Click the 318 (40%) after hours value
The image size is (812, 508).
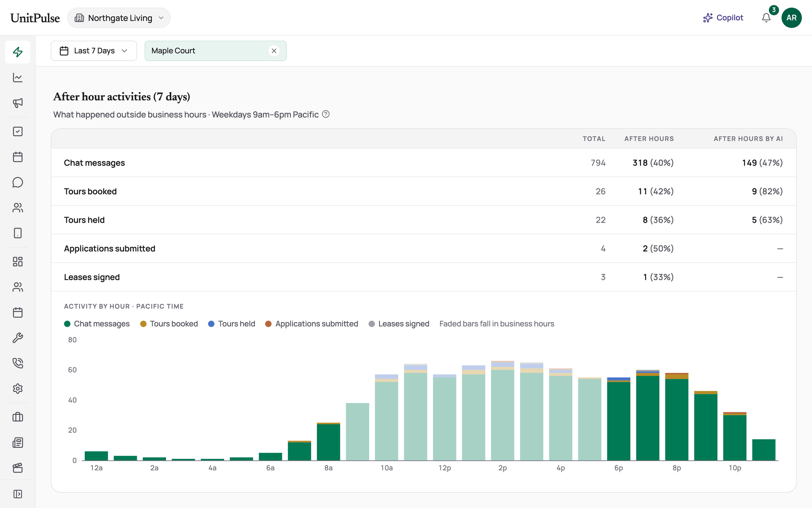pos(653,163)
